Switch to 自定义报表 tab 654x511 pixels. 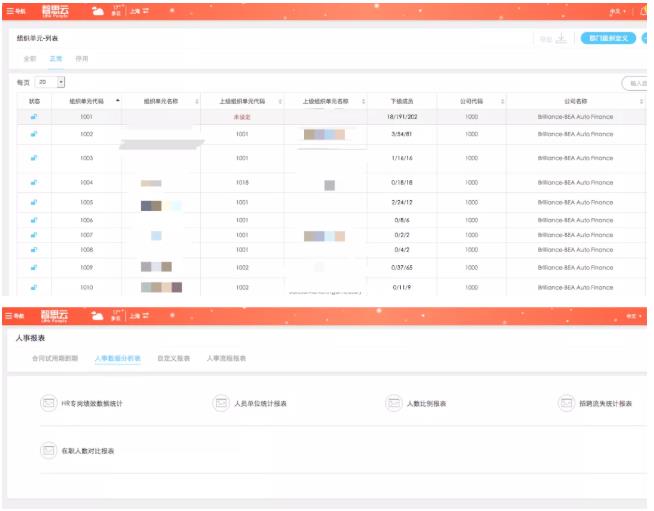pos(174,358)
